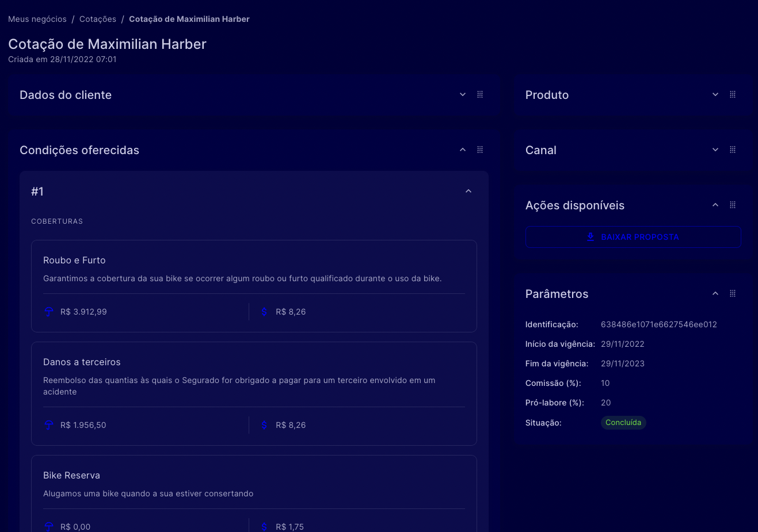Expand the Dados do cliente section
Viewport: 758px width, 532px height.
[x=463, y=94]
